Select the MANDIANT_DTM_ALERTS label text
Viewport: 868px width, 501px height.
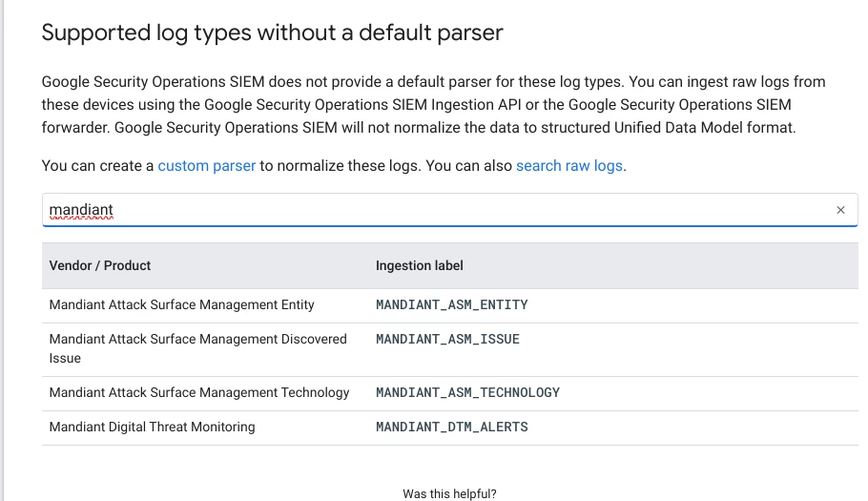(452, 427)
